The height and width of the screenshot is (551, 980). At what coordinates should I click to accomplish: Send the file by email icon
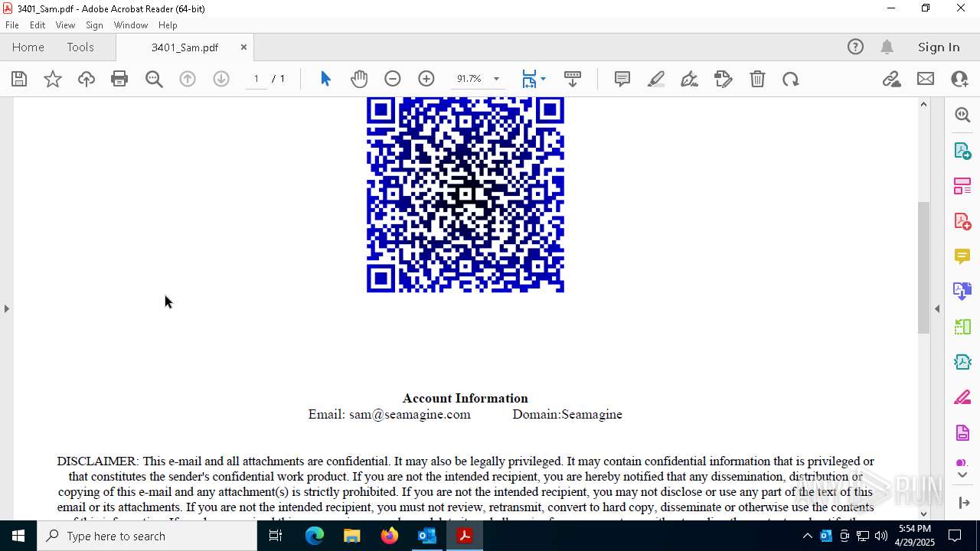pyautogui.click(x=926, y=79)
